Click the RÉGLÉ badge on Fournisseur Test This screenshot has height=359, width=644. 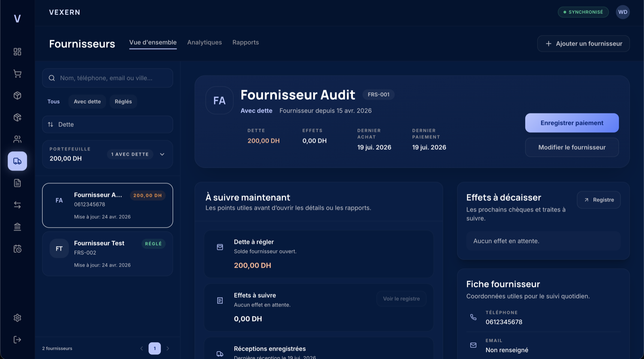point(153,244)
